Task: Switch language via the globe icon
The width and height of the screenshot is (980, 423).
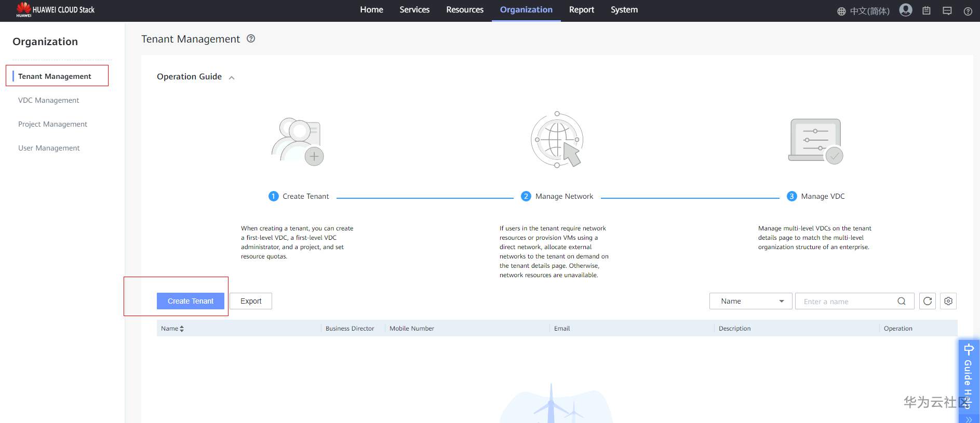Action: (841, 11)
